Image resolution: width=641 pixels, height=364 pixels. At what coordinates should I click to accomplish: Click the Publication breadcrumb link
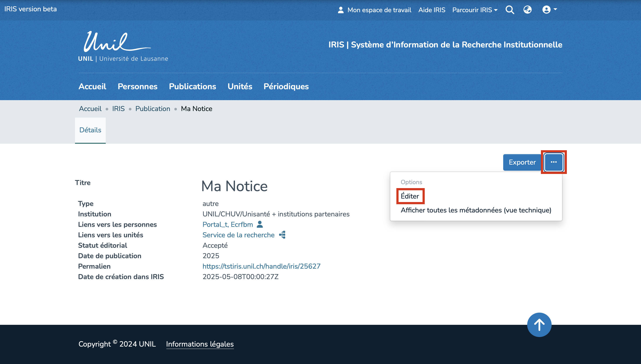pos(153,109)
